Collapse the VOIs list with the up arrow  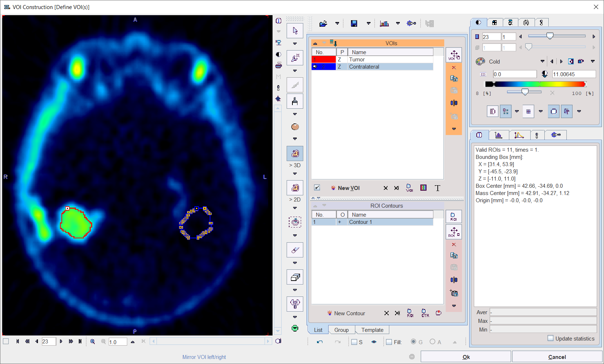coord(315,43)
